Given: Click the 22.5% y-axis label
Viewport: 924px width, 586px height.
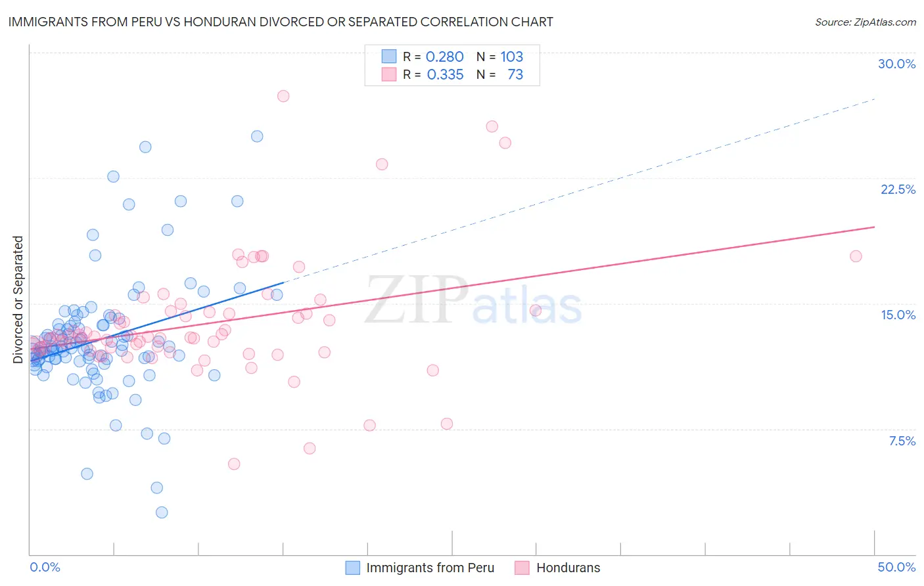Looking at the screenshot, I should click(898, 189).
